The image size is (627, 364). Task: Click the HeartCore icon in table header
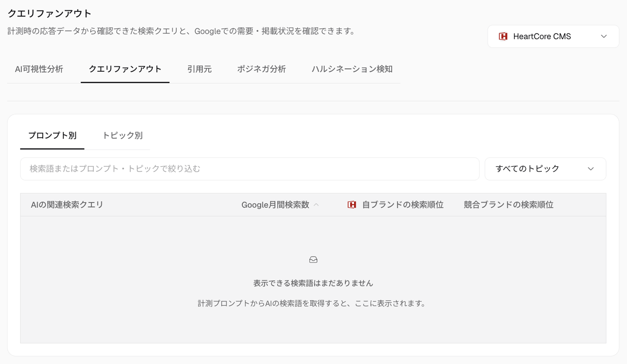[352, 205]
